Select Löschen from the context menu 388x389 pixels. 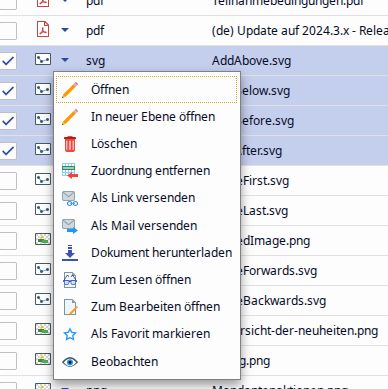tap(147, 144)
